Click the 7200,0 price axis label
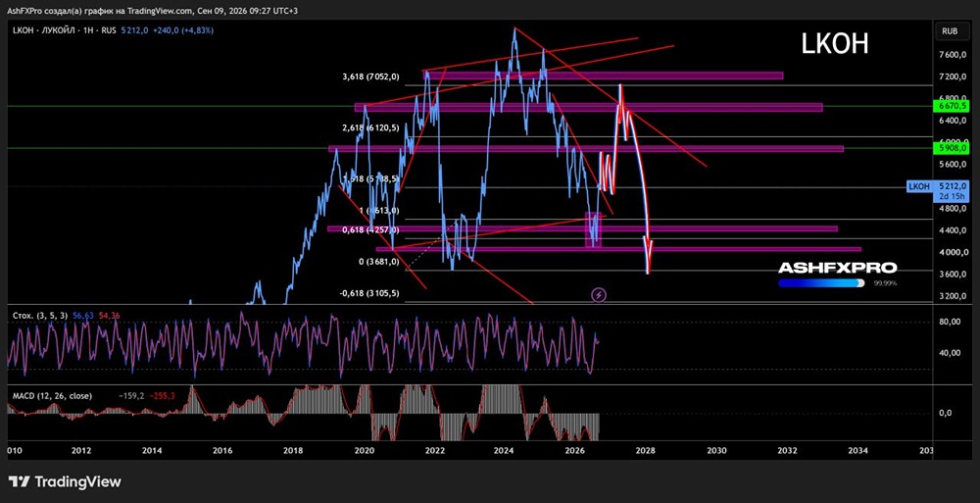Viewport: 980px width, 503px height. pyautogui.click(x=953, y=76)
